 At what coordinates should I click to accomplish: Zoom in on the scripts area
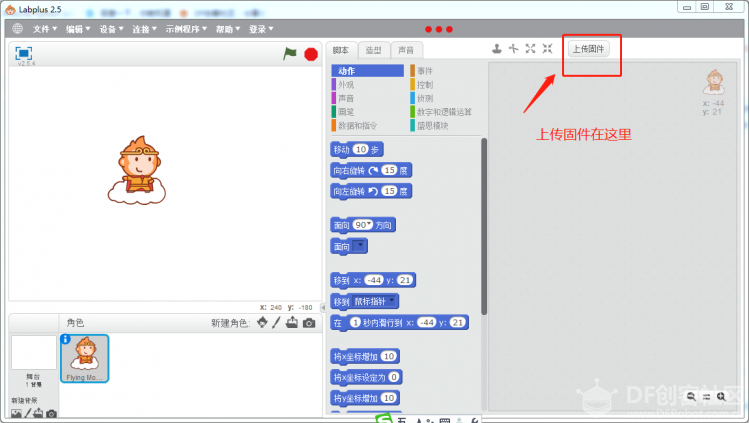tap(721, 396)
